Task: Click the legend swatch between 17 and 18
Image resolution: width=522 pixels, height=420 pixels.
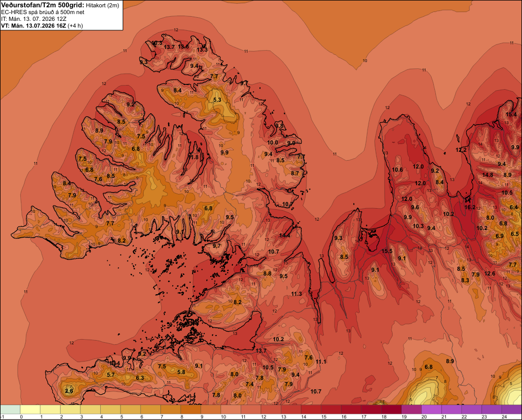Action: tap(371, 409)
